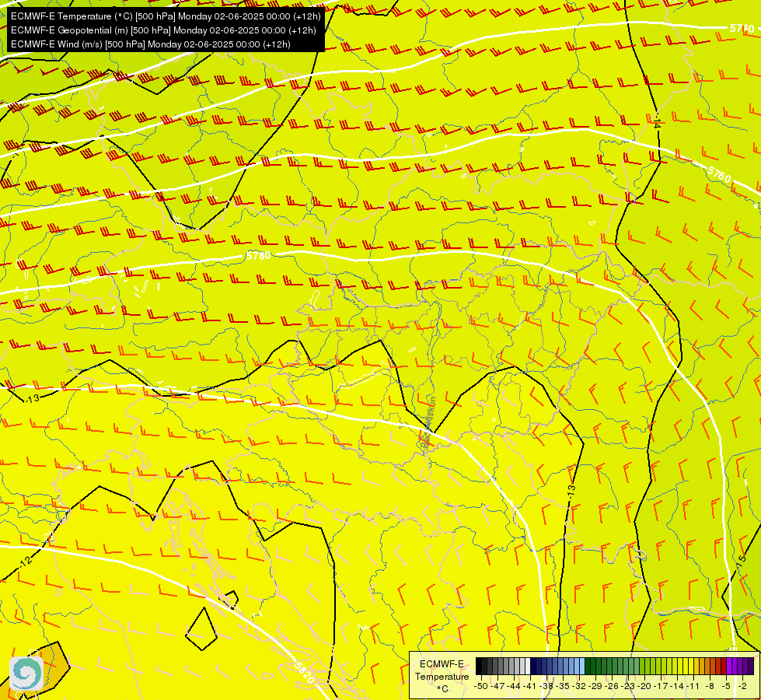761x700 pixels.
Task: Click the -12 isotherm label
Action: tap(25, 562)
